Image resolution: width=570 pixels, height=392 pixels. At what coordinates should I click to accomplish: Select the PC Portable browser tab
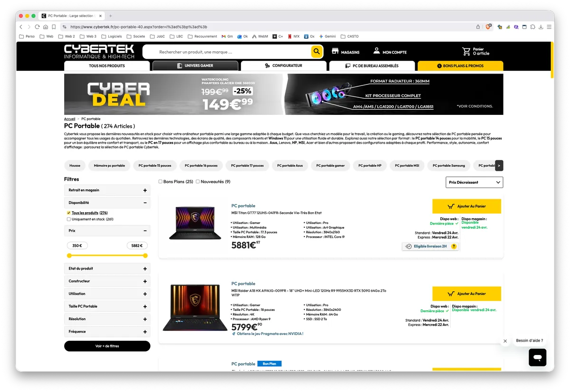(x=71, y=16)
